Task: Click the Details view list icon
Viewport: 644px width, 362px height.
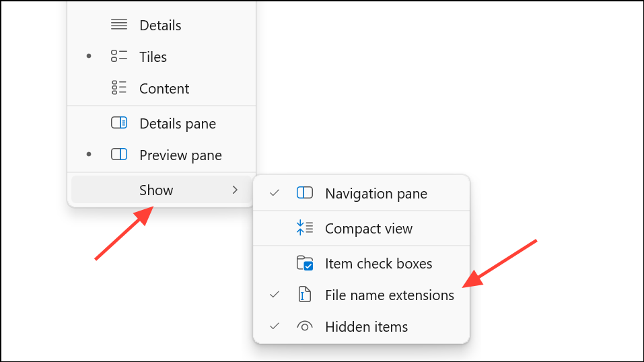Action: click(x=119, y=26)
